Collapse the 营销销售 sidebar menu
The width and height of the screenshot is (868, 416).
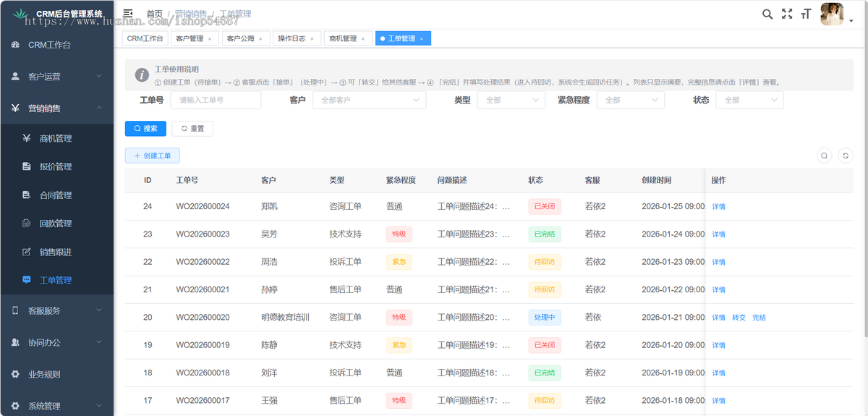(x=56, y=109)
